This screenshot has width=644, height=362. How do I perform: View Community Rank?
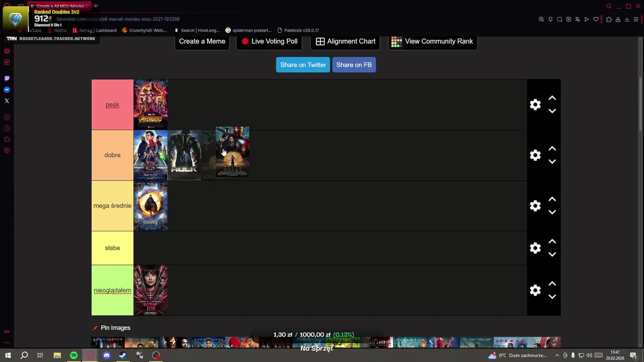433,41
